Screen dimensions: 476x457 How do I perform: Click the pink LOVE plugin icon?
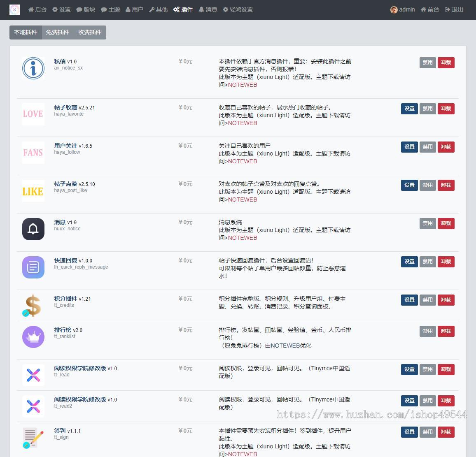tap(33, 114)
